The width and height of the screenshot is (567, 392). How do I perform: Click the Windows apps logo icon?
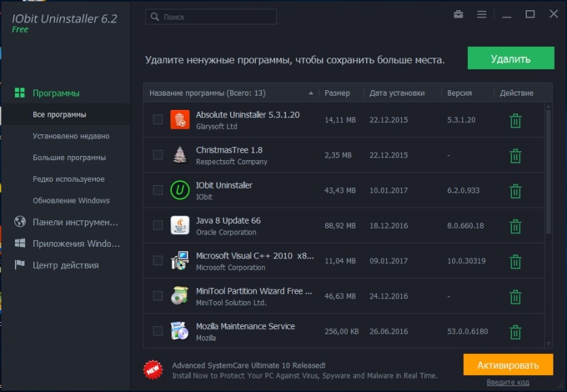20,243
